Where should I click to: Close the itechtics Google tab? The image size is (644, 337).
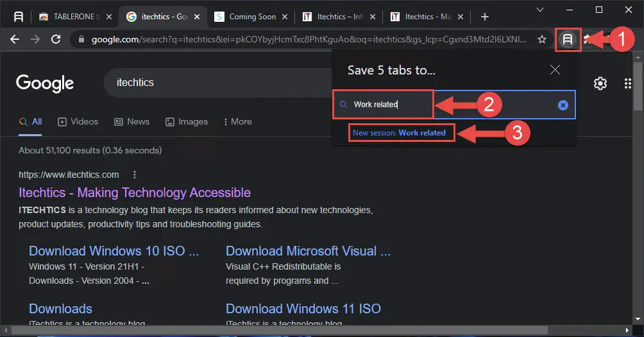(197, 17)
